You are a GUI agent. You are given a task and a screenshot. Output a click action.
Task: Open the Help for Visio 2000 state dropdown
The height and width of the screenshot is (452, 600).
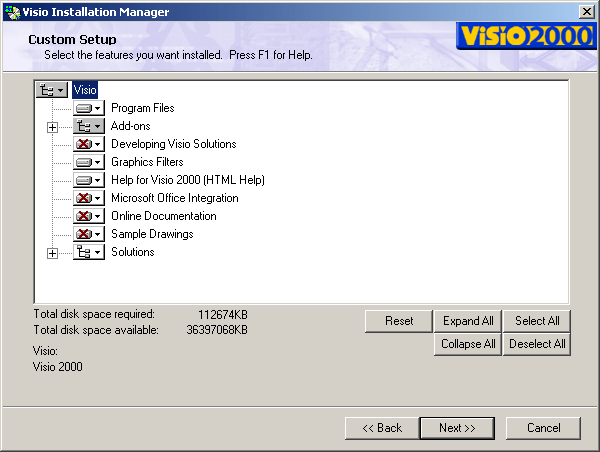89,180
